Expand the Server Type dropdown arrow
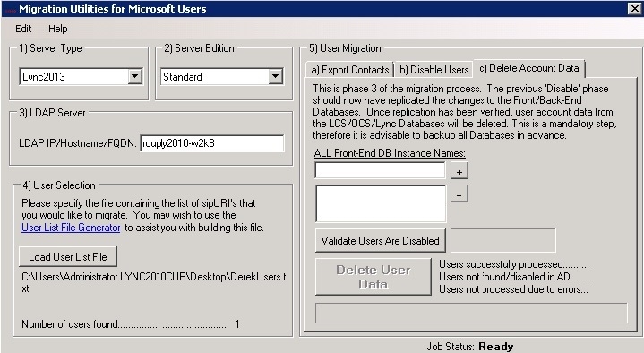The width and height of the screenshot is (644, 353). [134, 76]
